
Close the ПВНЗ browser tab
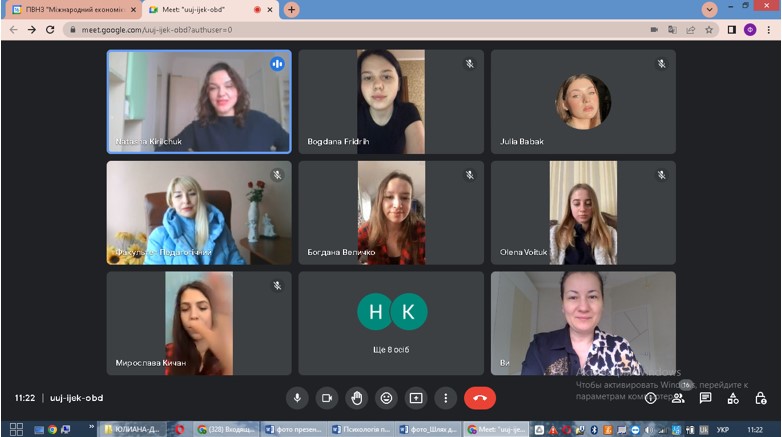coord(133,9)
